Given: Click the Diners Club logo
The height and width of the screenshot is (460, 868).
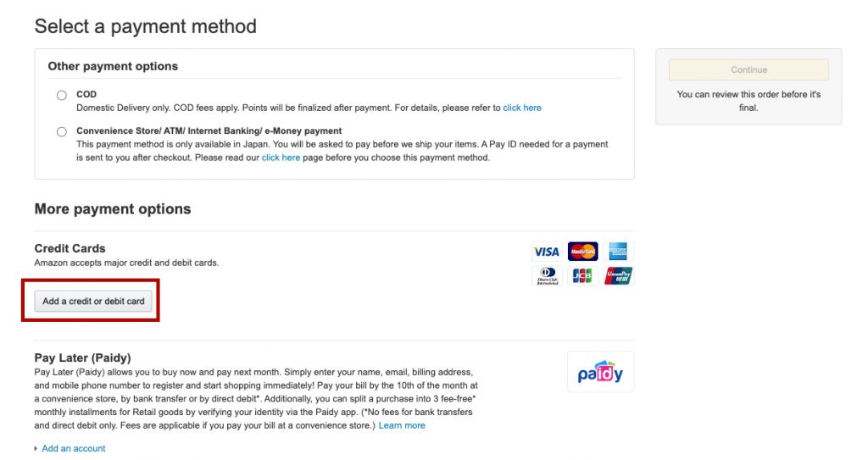Looking at the screenshot, I should 547,276.
